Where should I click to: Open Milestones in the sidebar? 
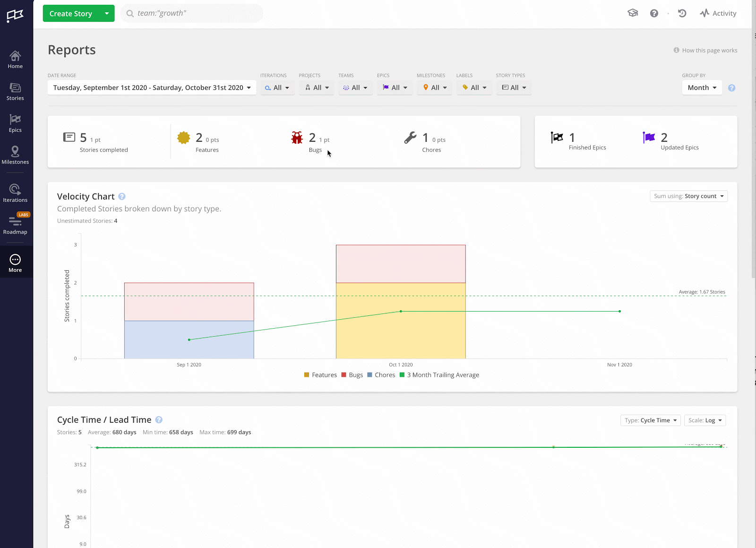tap(15, 155)
